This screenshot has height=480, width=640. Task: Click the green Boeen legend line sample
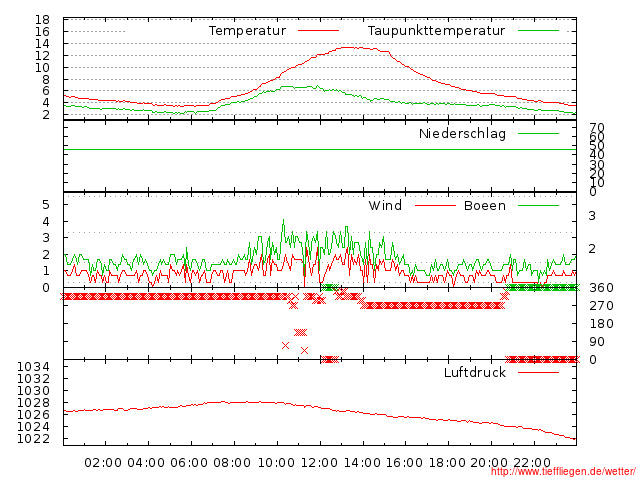coord(538,205)
